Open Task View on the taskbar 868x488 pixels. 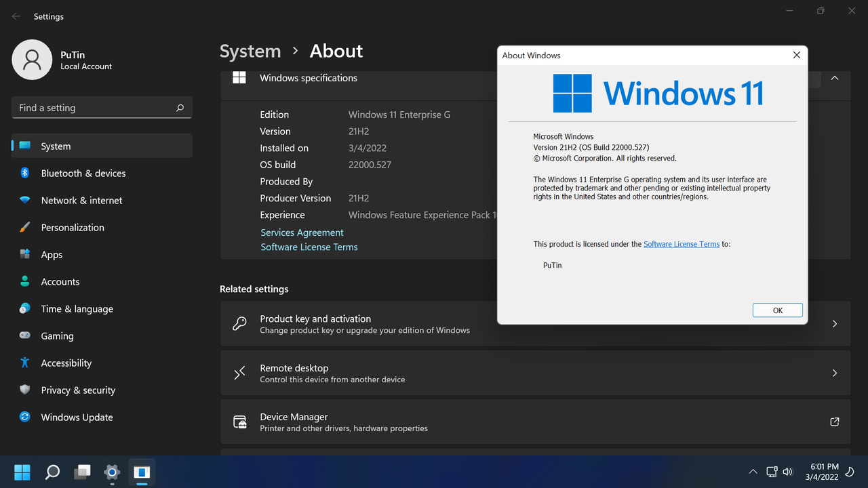[x=82, y=472]
